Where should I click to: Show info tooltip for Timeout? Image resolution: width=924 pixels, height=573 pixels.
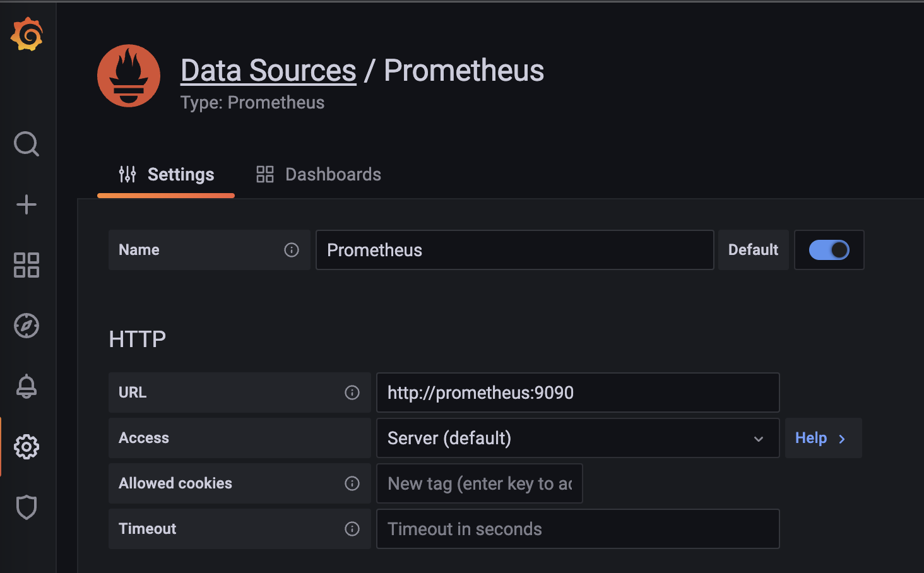(352, 529)
